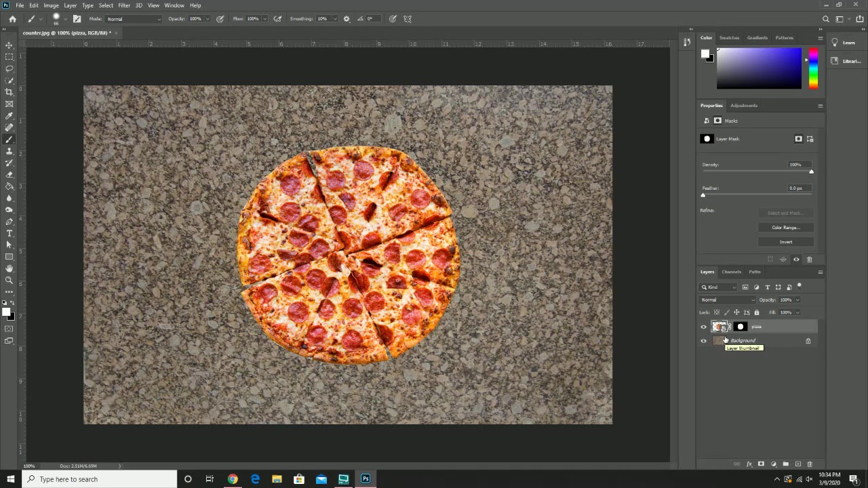
Task: Delete layer using Layers panel trash icon
Action: [809, 464]
